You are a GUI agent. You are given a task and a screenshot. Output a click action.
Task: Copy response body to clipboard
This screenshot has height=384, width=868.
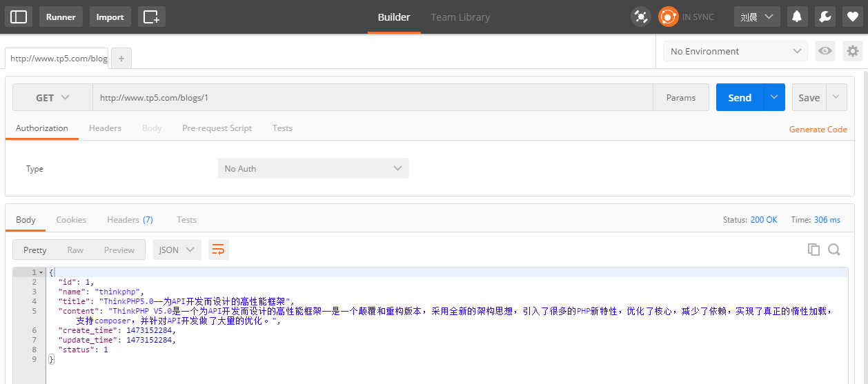814,250
